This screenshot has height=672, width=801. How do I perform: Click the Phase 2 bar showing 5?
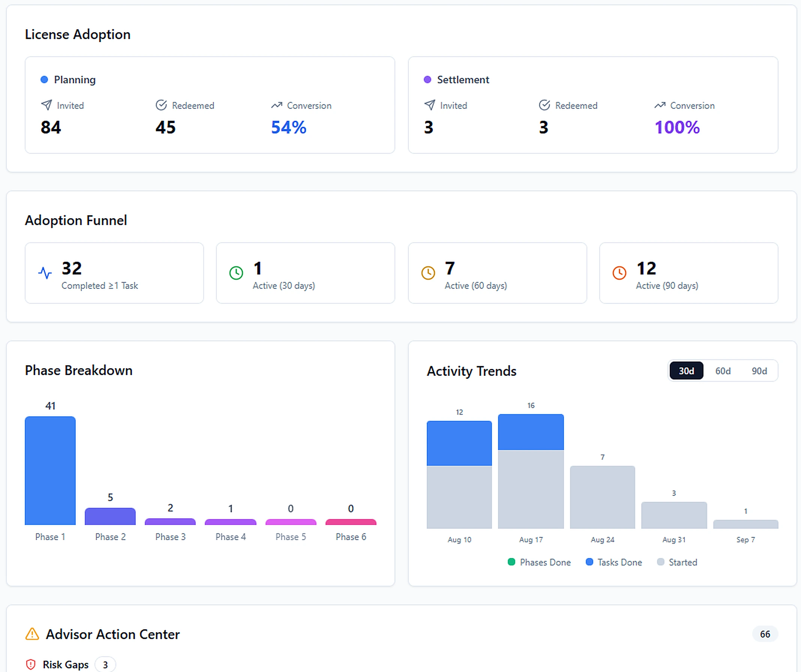[110, 516]
